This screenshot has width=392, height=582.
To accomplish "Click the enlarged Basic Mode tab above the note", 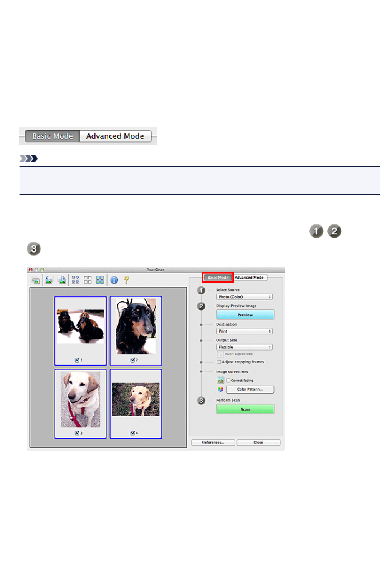I will [53, 136].
